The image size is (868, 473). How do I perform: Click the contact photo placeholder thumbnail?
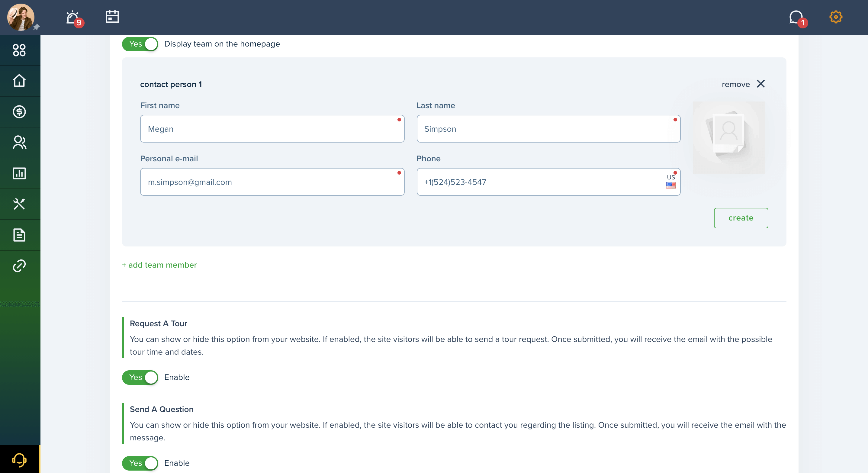(x=729, y=138)
